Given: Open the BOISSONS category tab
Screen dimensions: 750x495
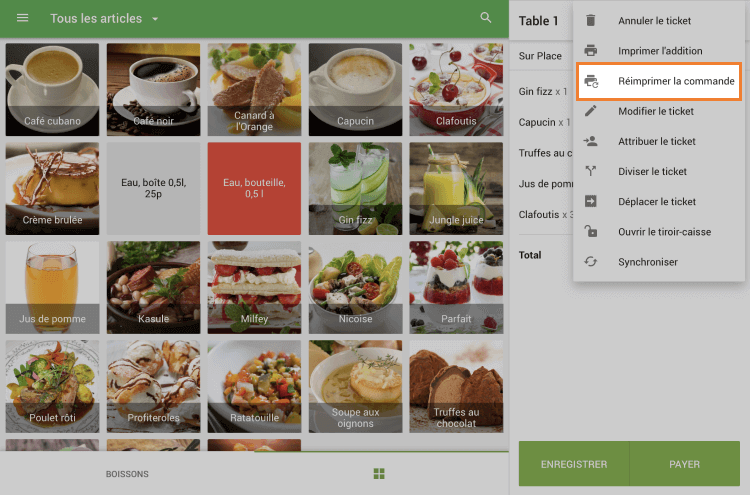Looking at the screenshot, I should 127,473.
